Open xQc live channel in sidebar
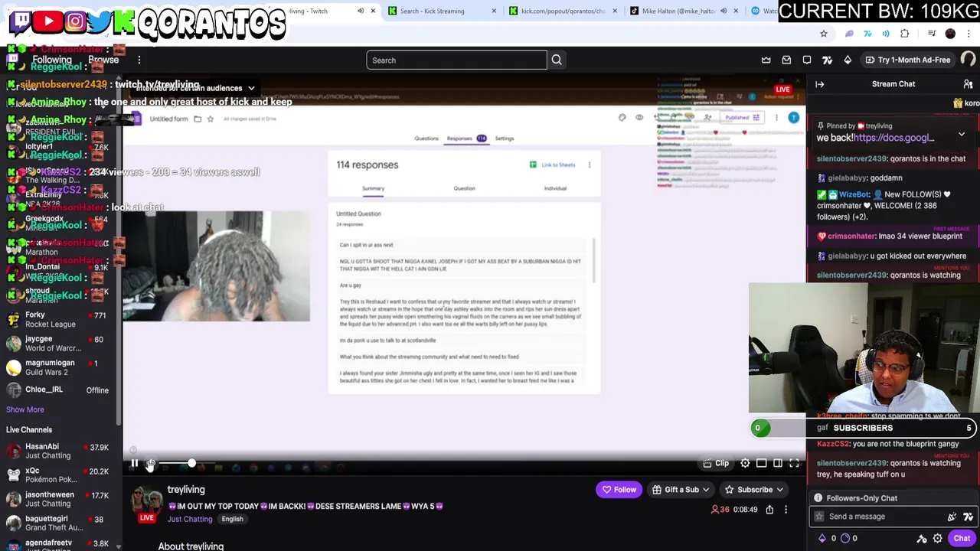Screen dimensions: 980x551 coord(58,475)
